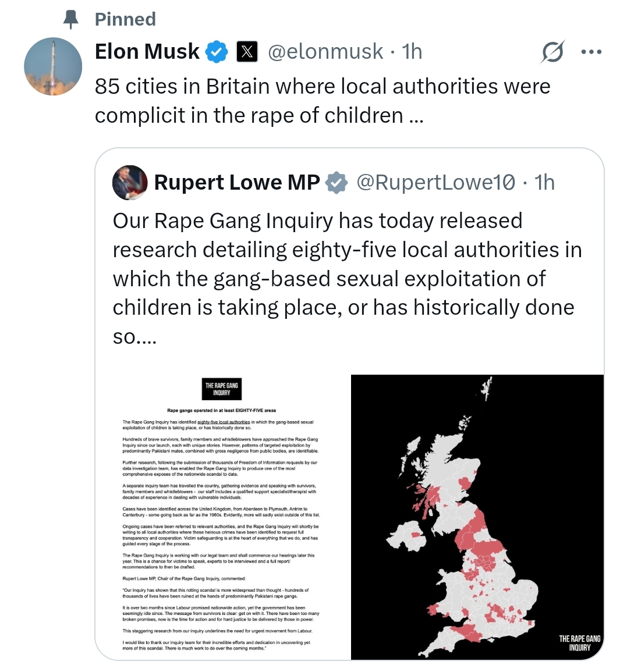
Task: Open Elon Musk's rocket profile avatar
Action: point(53,66)
